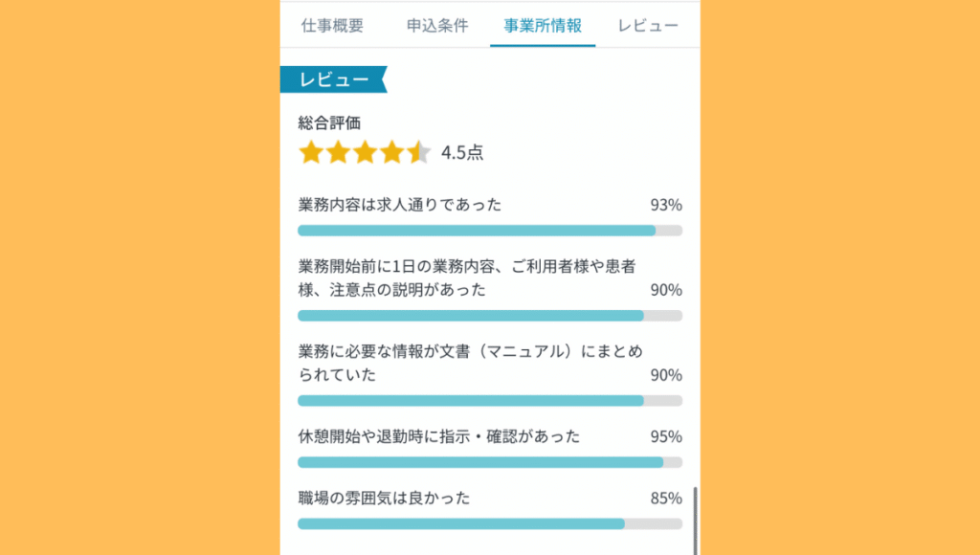Click the 93% rating value
980x555 pixels.
point(666,205)
